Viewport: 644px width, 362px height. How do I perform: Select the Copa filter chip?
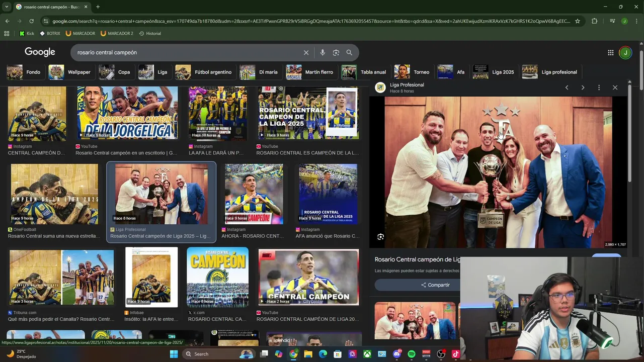pos(115,72)
